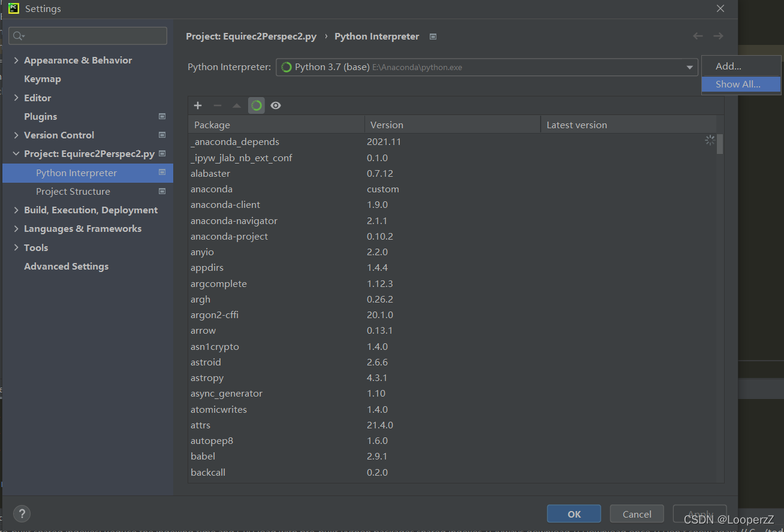Screen dimensions: 784x532
Task: Click the icon beside the Python Interpreter tree item
Action: click(x=162, y=173)
